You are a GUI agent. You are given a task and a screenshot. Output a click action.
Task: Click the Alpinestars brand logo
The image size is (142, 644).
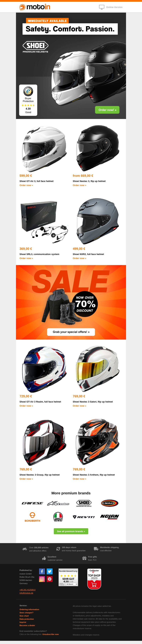click(58, 503)
